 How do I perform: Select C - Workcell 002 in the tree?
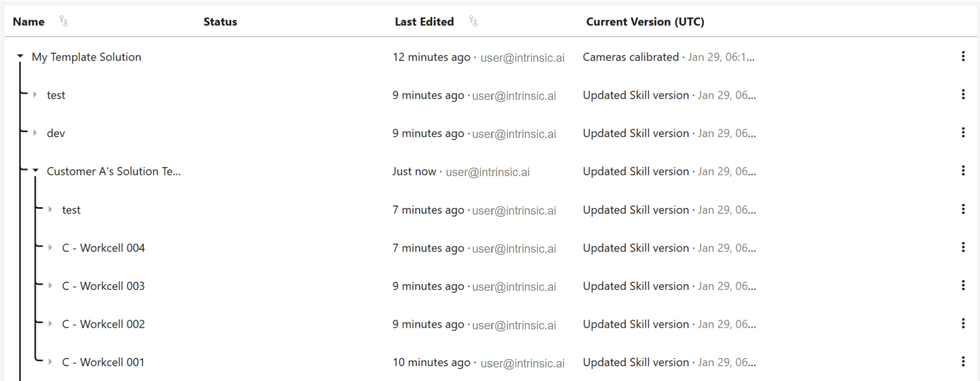(103, 324)
